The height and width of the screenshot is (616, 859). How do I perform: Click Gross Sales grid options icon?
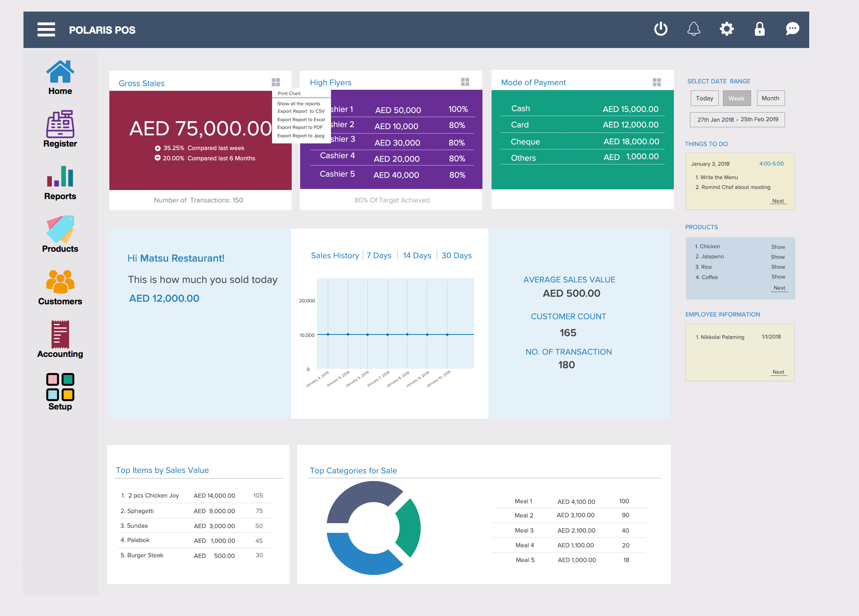(276, 82)
